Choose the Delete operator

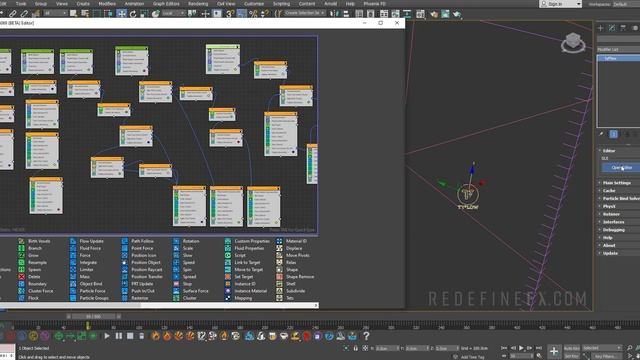click(29, 277)
